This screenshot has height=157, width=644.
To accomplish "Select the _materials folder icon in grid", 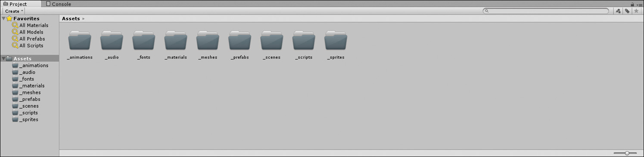I will (x=176, y=41).
